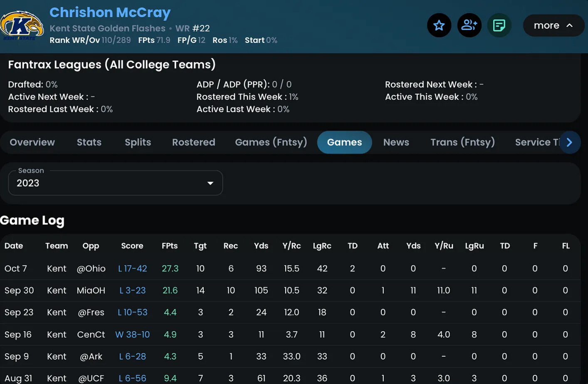The width and height of the screenshot is (588, 384).
Task: Click the Kent State Golden Flashes team text
Action: [108, 28]
